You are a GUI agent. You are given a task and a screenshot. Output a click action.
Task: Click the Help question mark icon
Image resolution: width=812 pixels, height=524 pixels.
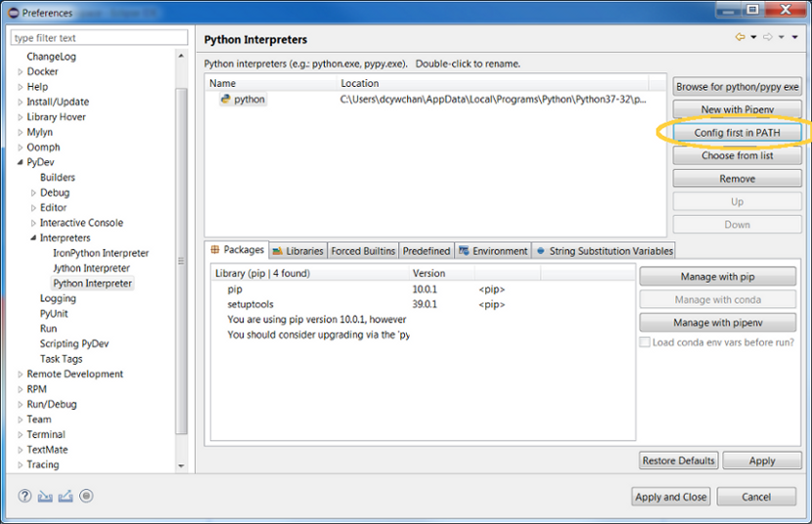click(x=25, y=496)
